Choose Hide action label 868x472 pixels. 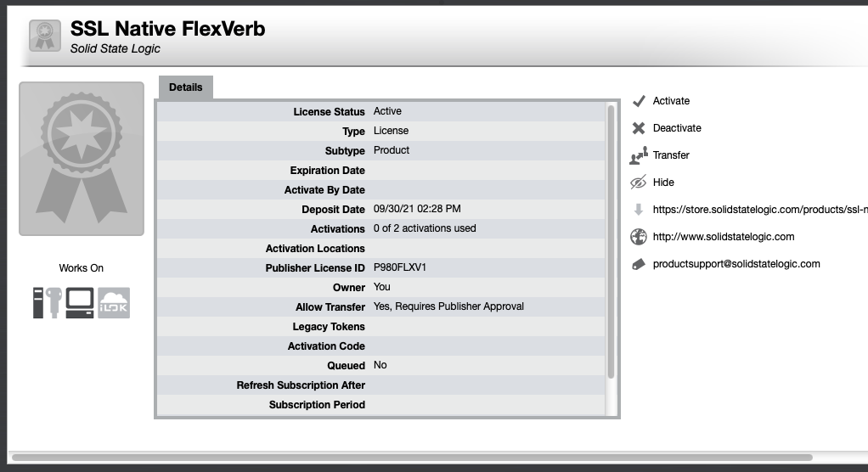click(x=663, y=183)
